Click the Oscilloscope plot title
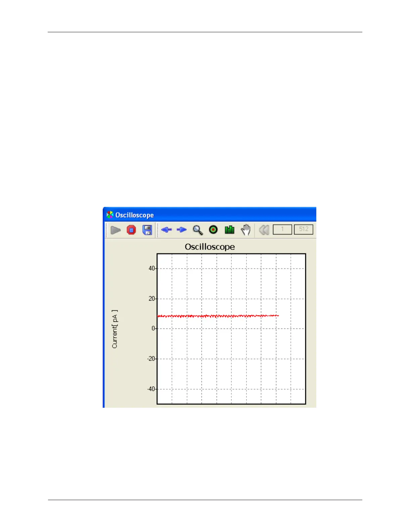 [x=210, y=247]
